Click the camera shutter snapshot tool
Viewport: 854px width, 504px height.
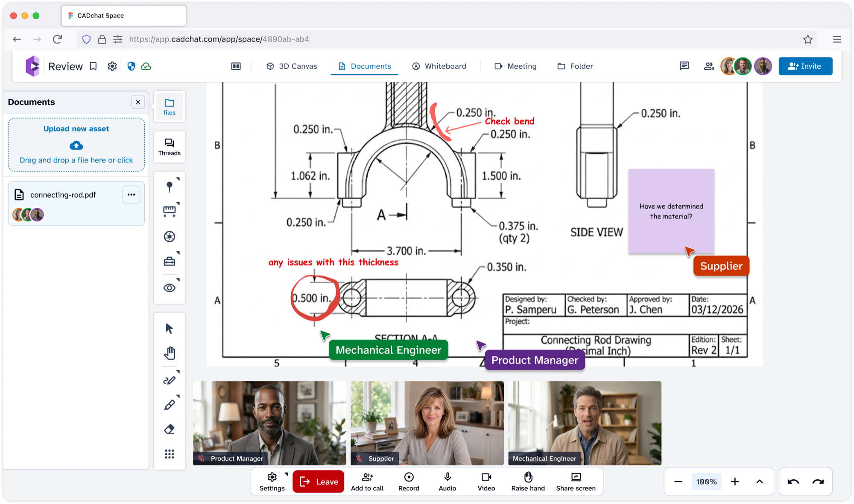point(170,236)
